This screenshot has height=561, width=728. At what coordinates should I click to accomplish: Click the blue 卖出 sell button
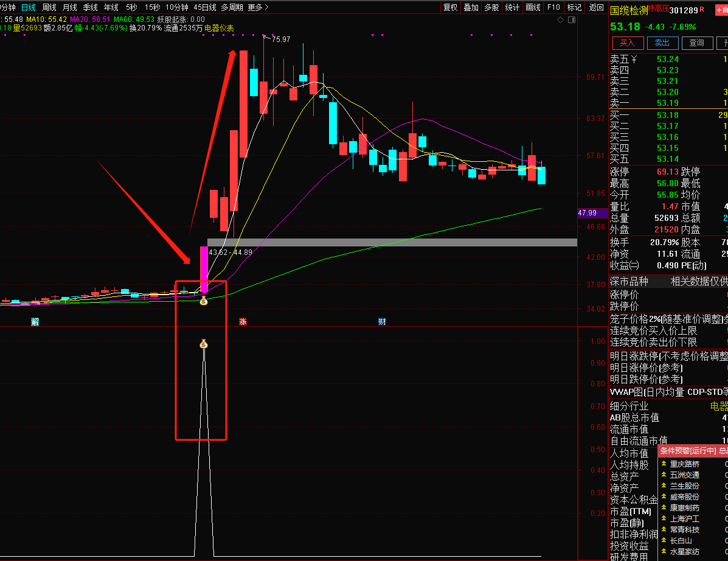662,43
